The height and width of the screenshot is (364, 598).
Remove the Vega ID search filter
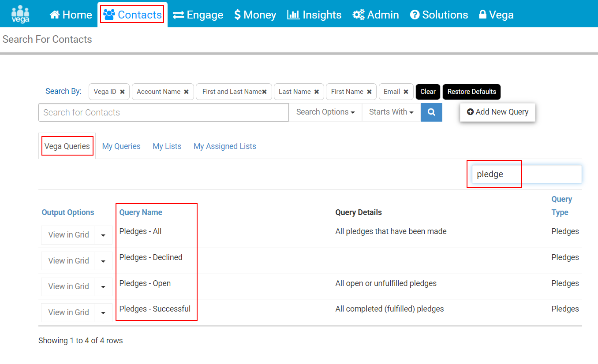click(122, 92)
